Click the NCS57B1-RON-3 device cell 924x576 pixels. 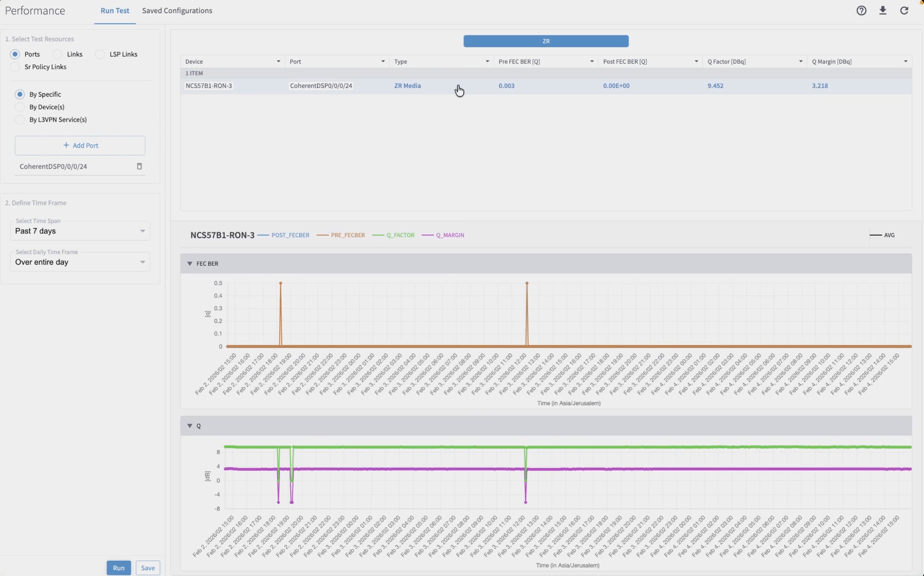pos(209,86)
